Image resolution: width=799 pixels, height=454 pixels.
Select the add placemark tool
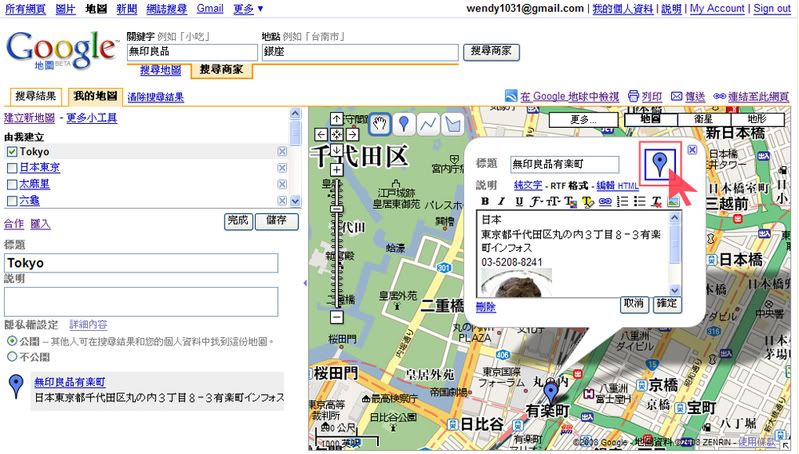403,124
